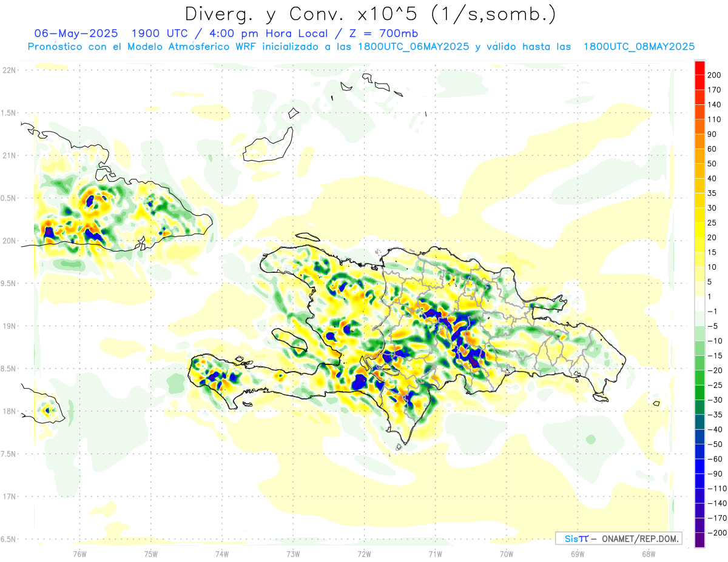
Task: Click the '6.5N' latitude label
Action: [9, 539]
